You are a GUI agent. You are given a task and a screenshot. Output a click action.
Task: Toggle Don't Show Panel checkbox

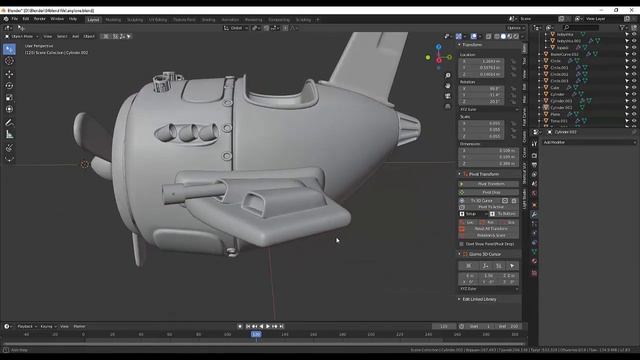click(462, 244)
